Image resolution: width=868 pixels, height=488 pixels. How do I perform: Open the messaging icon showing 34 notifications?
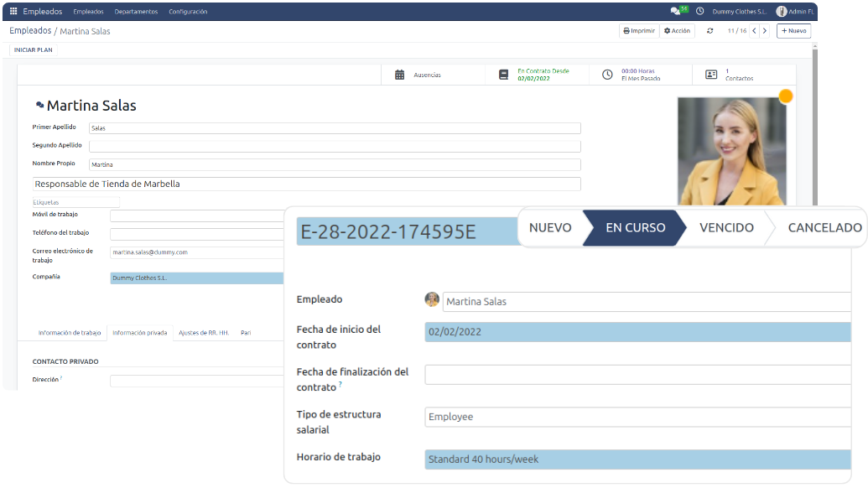pyautogui.click(x=675, y=11)
